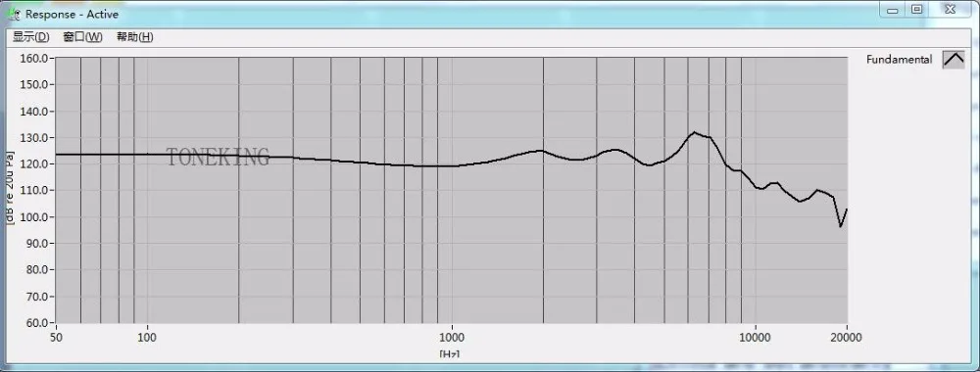This screenshot has height=372, width=980.
Task: Click the 50 x-axis minimum frequency label
Action: tap(56, 337)
